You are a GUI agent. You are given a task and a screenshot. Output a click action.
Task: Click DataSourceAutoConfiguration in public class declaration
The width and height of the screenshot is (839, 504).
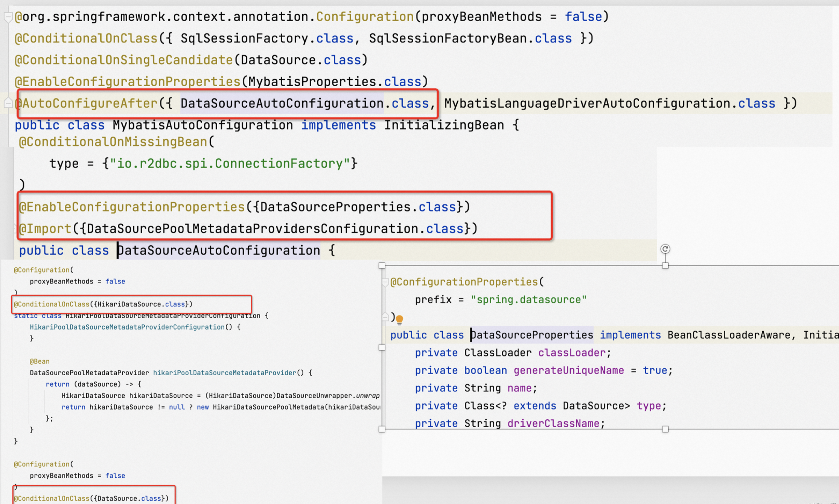218,250
